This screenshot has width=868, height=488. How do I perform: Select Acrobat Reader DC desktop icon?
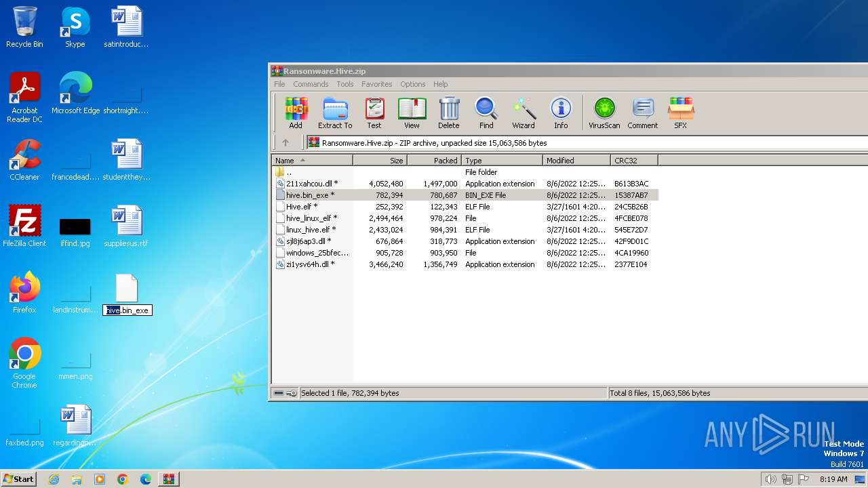pos(24,98)
